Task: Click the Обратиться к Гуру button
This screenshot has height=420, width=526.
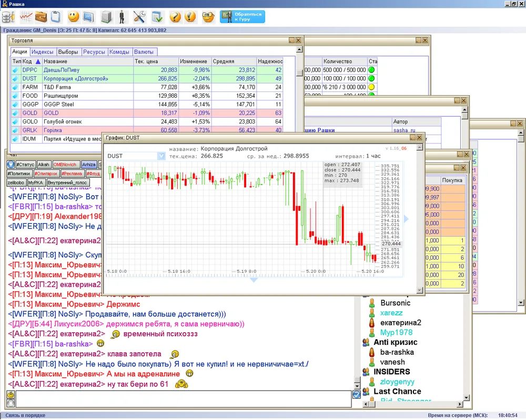Action: [x=242, y=17]
